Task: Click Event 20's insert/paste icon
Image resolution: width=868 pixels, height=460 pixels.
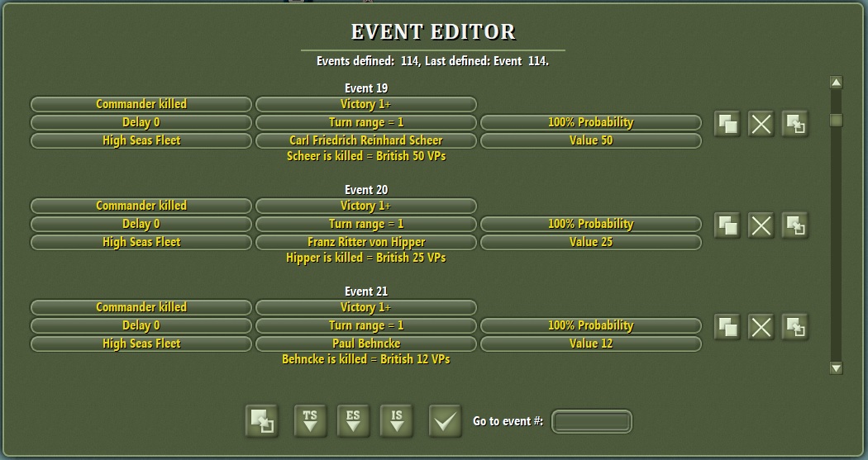Action: coord(795,225)
